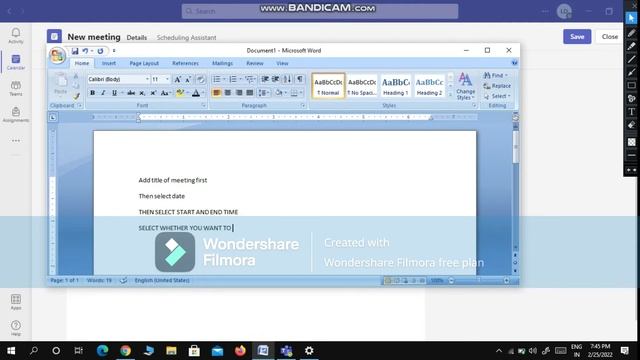Toggle Show/Hide paragraph marks
This screenshot has height=360, width=640.
[x=300, y=79]
